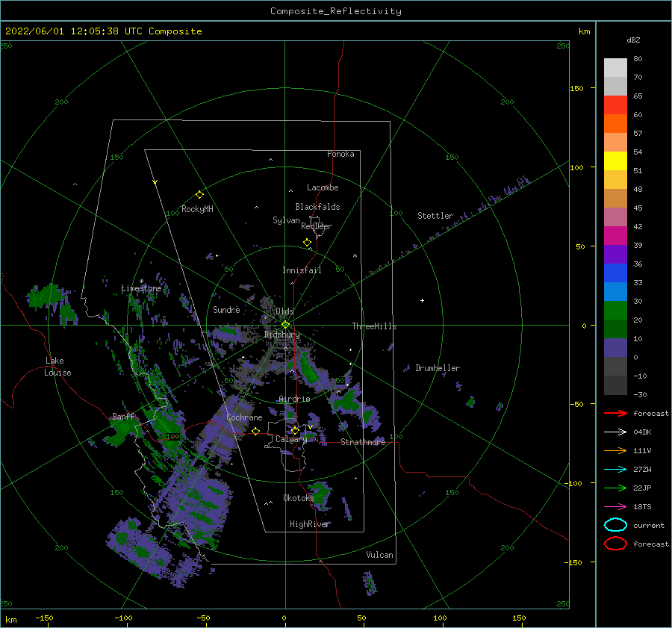Image resolution: width=672 pixels, height=628 pixels.
Task: Click the white asterisk marker above Limestone
Action: coord(141,282)
